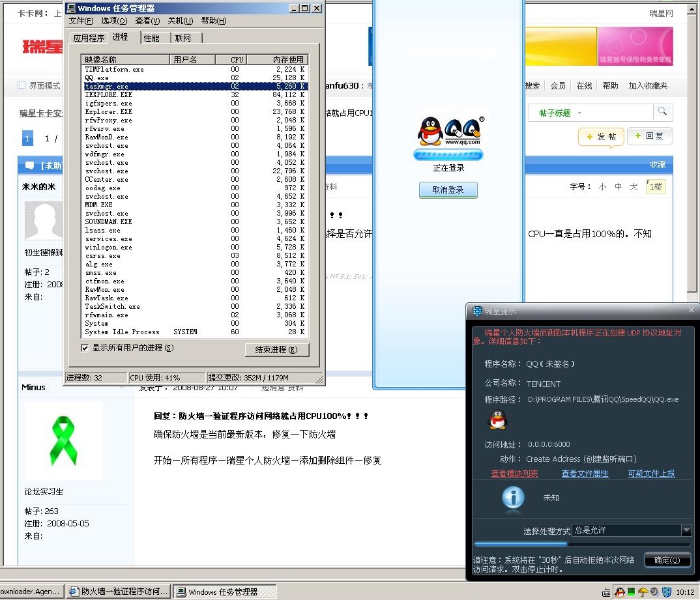Switch to the 性能 tab
Viewport: 700px width, 600px height.
tap(156, 38)
